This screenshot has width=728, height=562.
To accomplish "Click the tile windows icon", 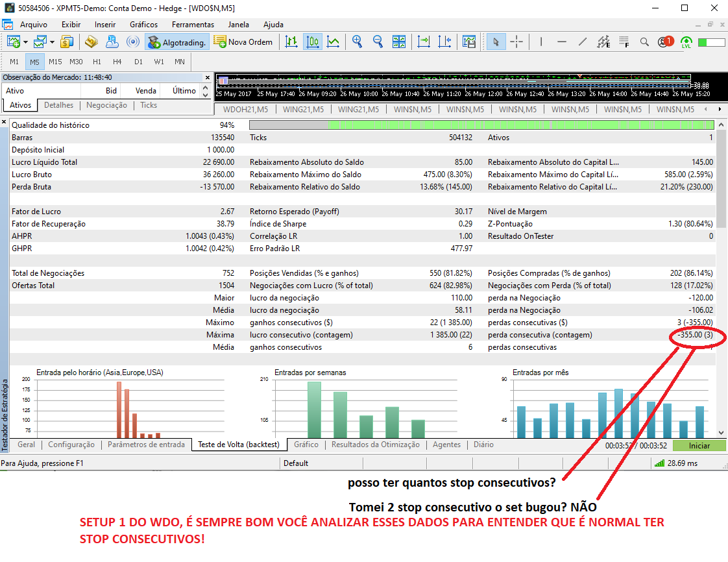I will (x=399, y=42).
